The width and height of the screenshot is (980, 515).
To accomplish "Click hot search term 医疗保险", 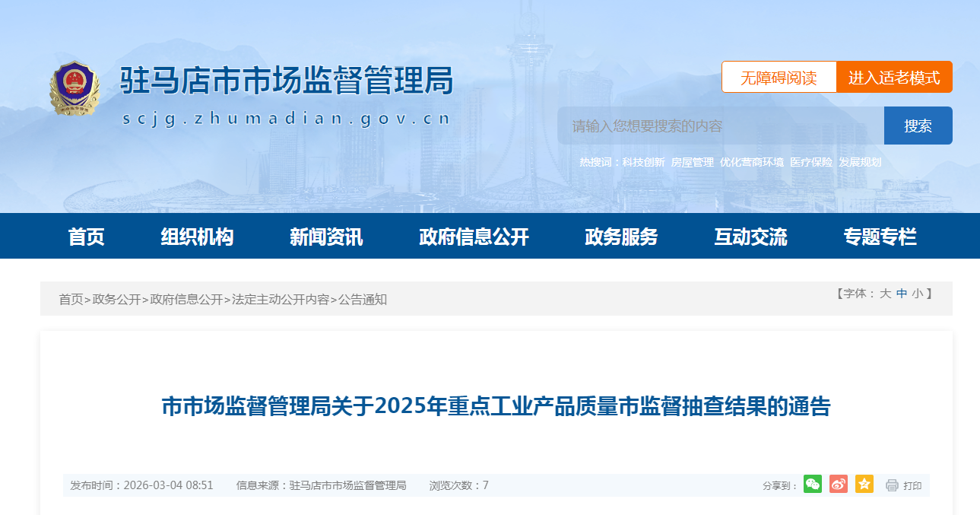I will [811, 162].
